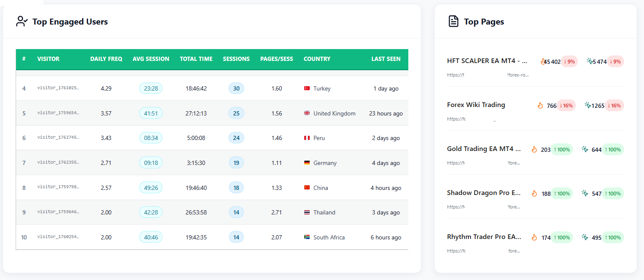Viewport: 644px width, 280px height.
Task: Select the Thailand visitor row number 9
Action: tap(24, 212)
